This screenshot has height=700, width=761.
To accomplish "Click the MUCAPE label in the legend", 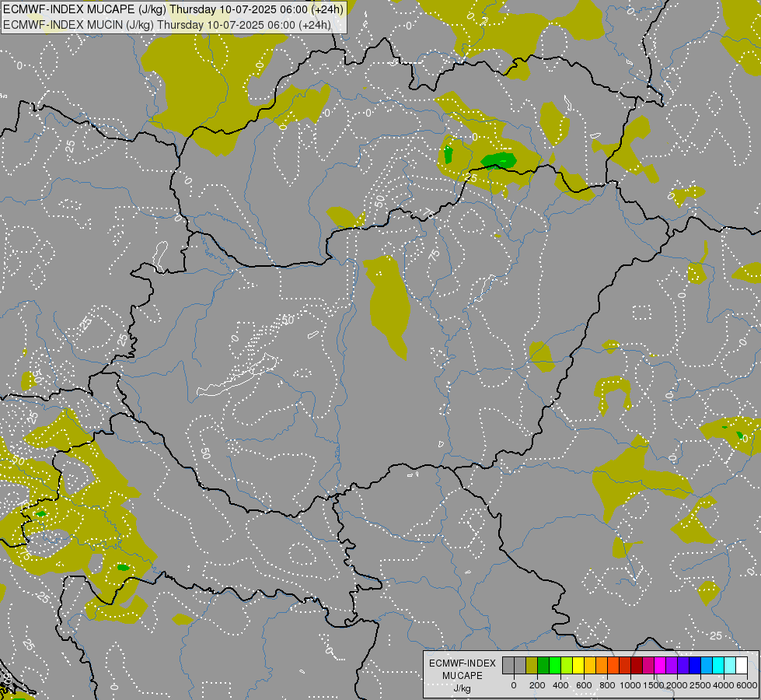I will [463, 676].
